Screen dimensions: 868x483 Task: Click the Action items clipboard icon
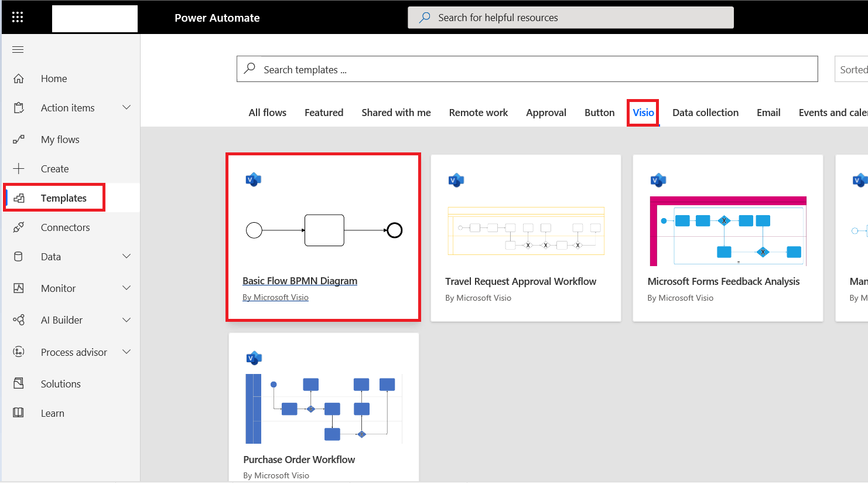[19, 108]
